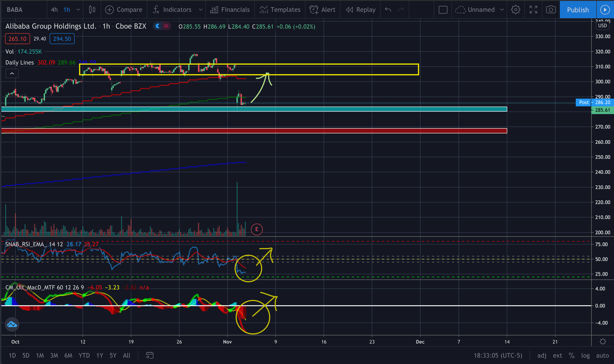Image resolution: width=614 pixels, height=364 pixels.
Task: Click the cloud ideas icon at bottom left
Action: point(12,324)
